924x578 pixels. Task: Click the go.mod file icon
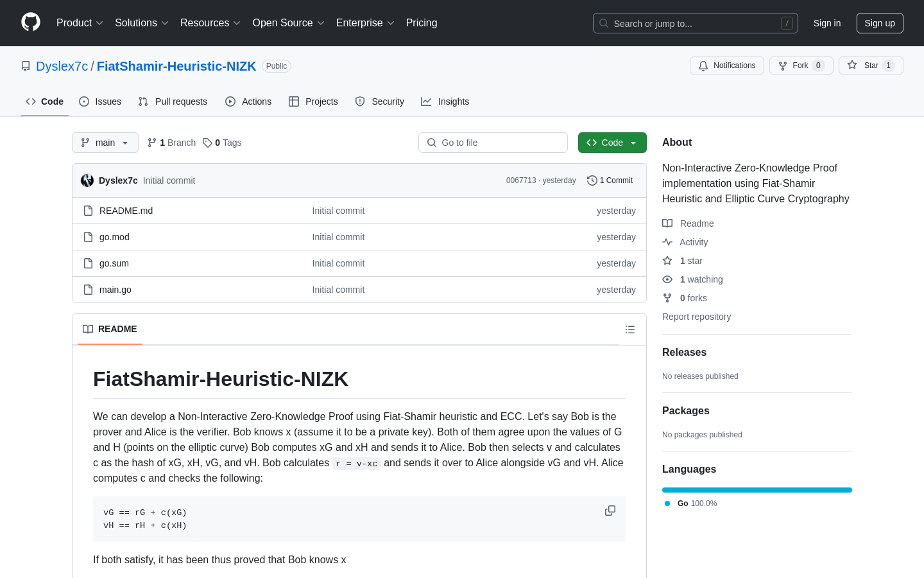click(x=89, y=237)
